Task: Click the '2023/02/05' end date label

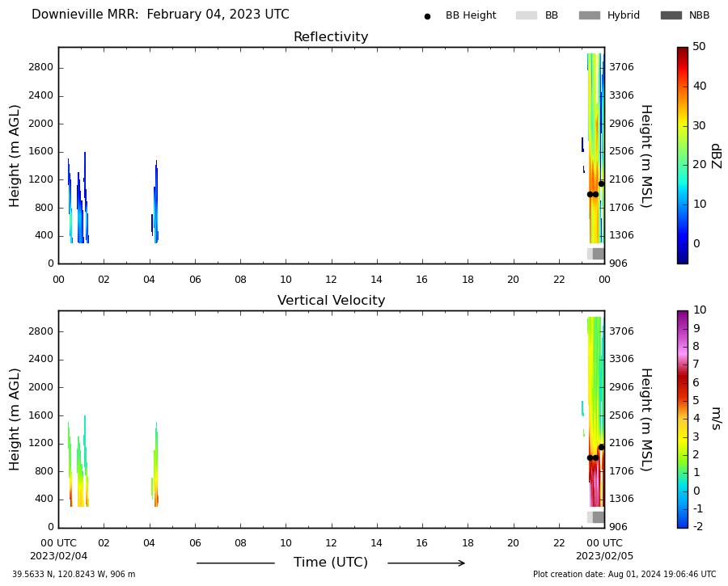Action: click(604, 556)
